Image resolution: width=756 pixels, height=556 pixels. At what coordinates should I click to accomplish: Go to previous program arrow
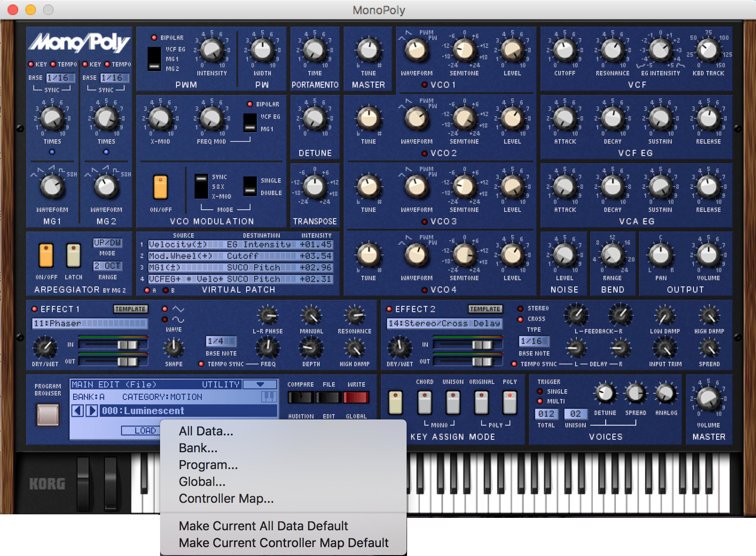point(78,411)
